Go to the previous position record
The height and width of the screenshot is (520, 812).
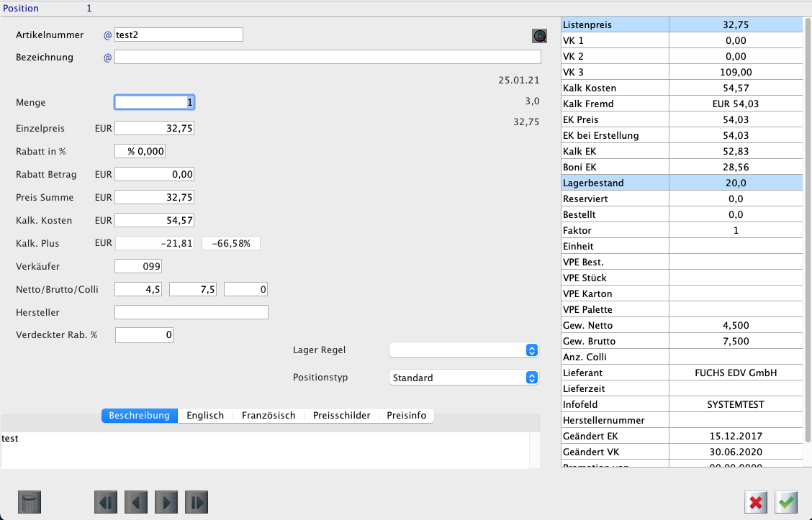tap(135, 501)
